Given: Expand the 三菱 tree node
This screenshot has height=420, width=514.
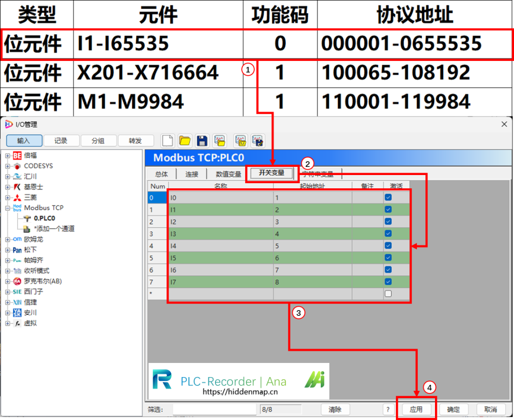Looking at the screenshot, I should (8, 198).
